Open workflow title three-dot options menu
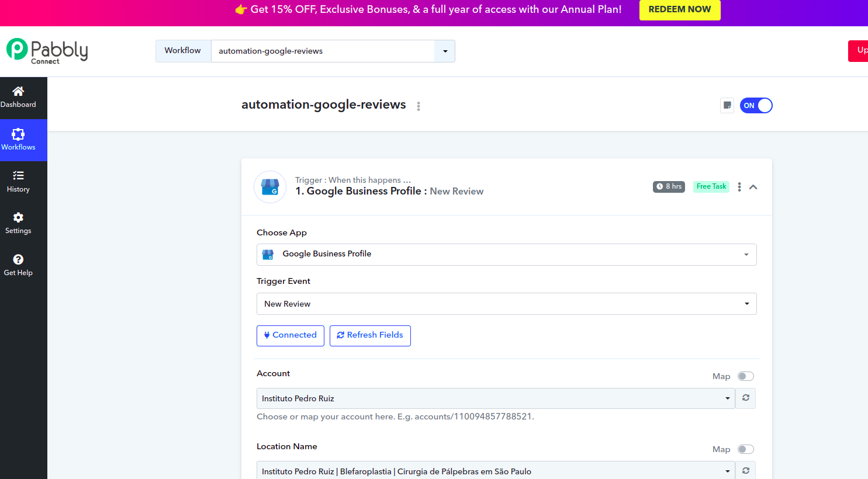This screenshot has width=868, height=479. (419, 106)
